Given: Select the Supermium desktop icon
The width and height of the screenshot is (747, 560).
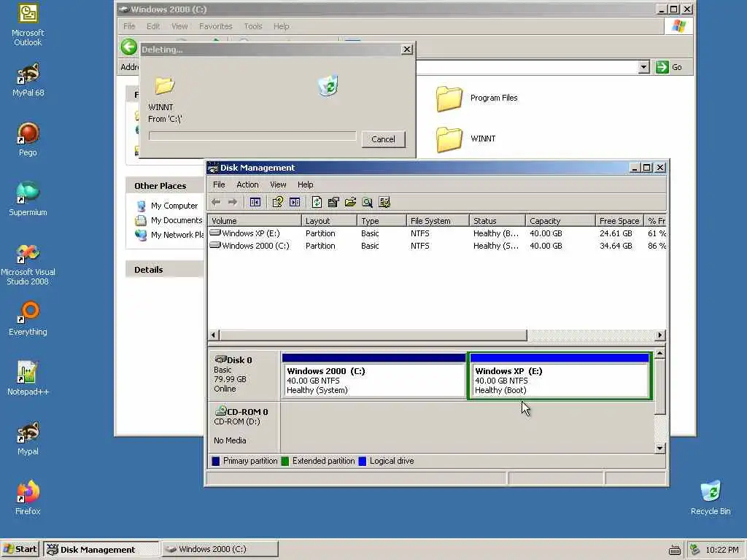Looking at the screenshot, I should tap(28, 199).
